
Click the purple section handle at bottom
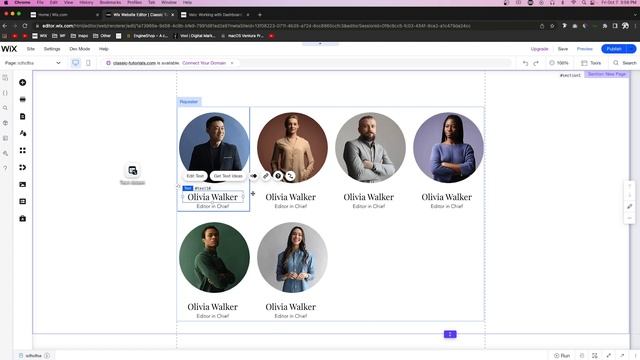(x=450, y=334)
